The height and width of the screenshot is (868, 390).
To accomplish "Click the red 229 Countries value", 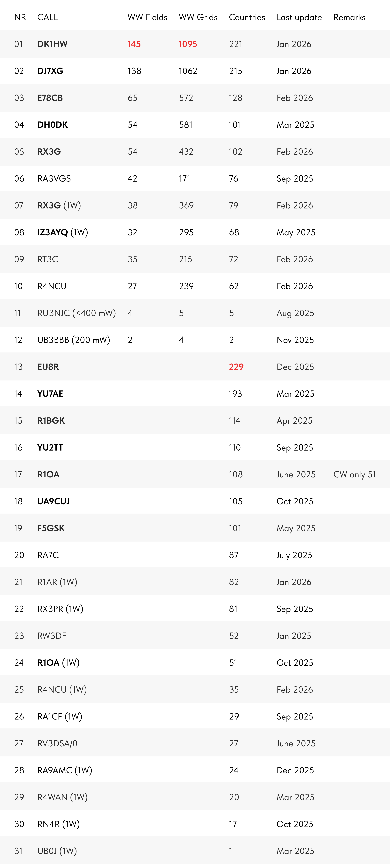I will [236, 367].
